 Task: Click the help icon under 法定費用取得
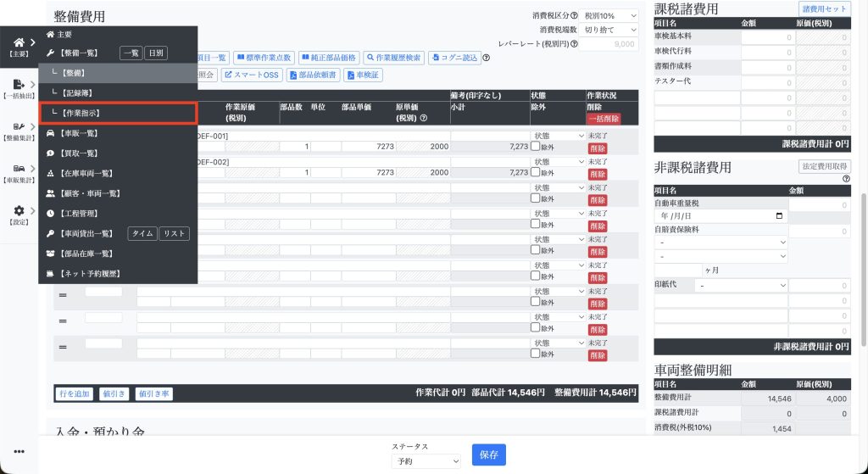point(846,179)
